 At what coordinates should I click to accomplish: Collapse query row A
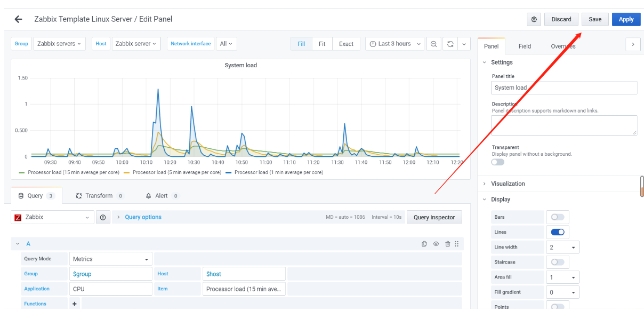click(x=18, y=244)
